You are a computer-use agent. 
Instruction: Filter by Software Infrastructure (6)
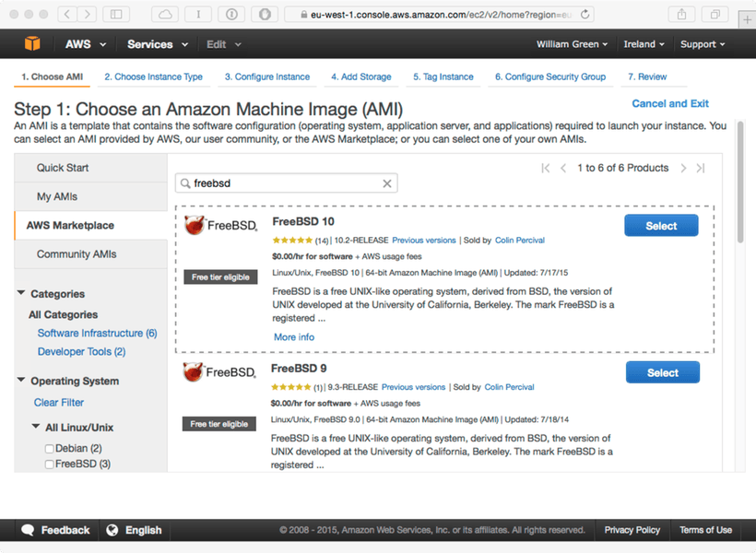click(98, 333)
